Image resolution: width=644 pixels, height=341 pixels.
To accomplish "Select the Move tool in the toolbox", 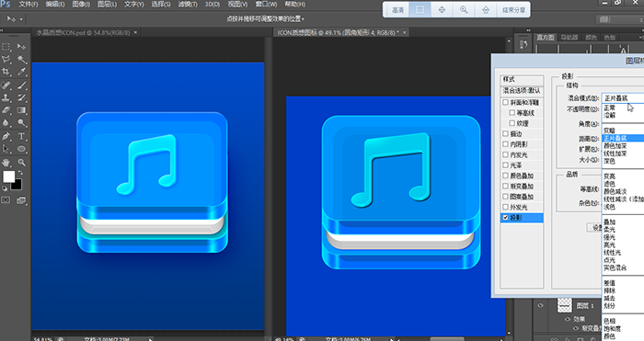I will 21,46.
